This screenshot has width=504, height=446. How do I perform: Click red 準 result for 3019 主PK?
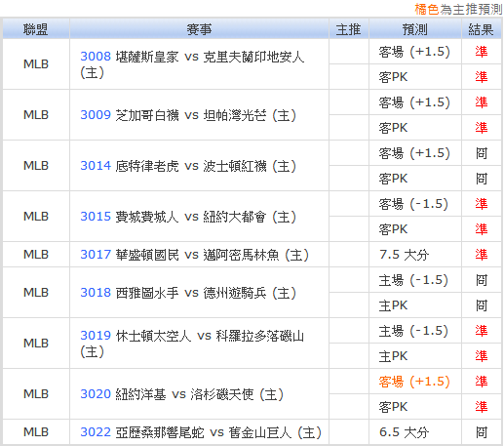point(482,356)
